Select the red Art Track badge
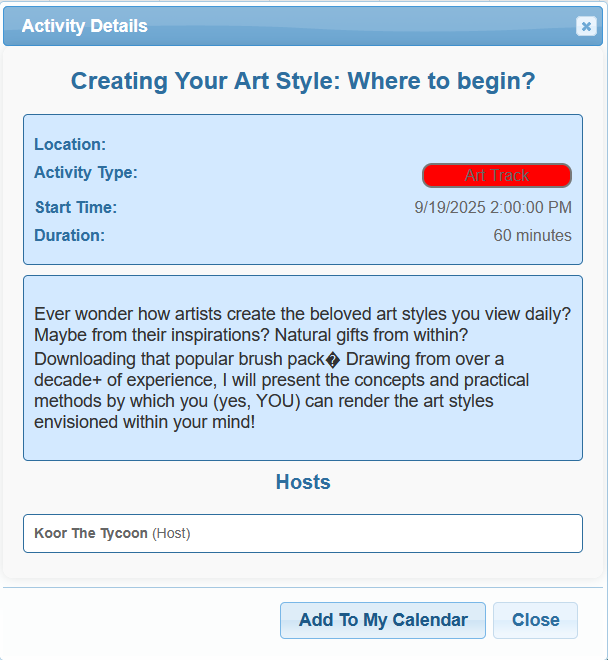The image size is (608, 660). pos(497,175)
